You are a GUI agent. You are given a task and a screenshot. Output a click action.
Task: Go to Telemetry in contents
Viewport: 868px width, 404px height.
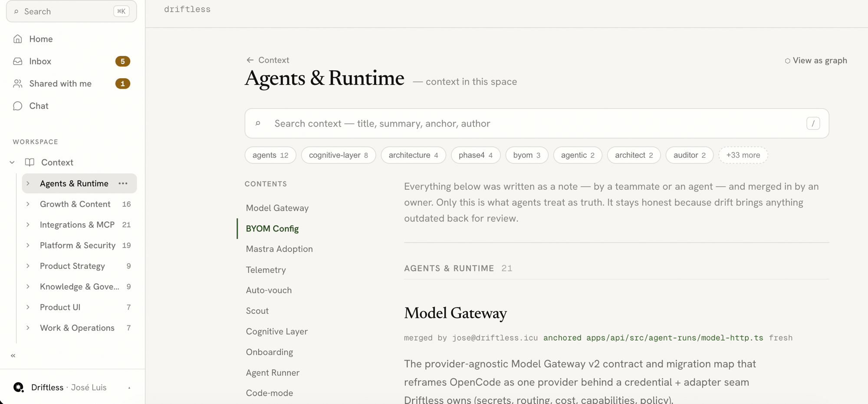point(266,270)
